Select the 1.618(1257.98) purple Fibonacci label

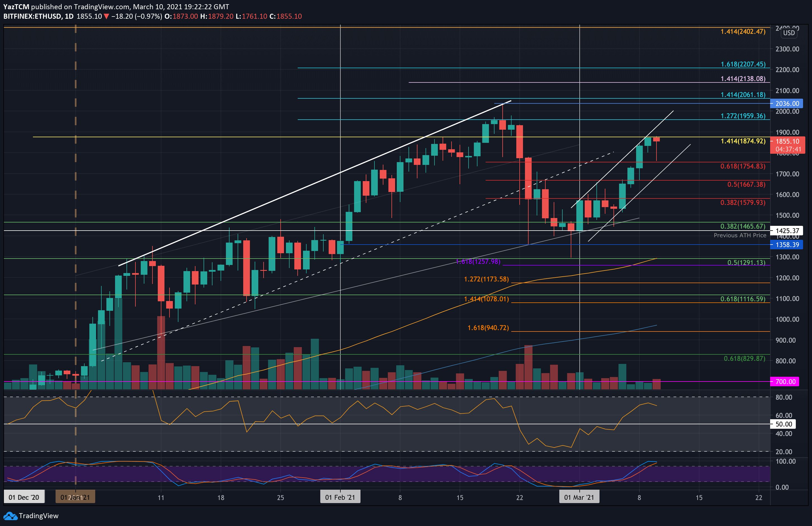(478, 262)
